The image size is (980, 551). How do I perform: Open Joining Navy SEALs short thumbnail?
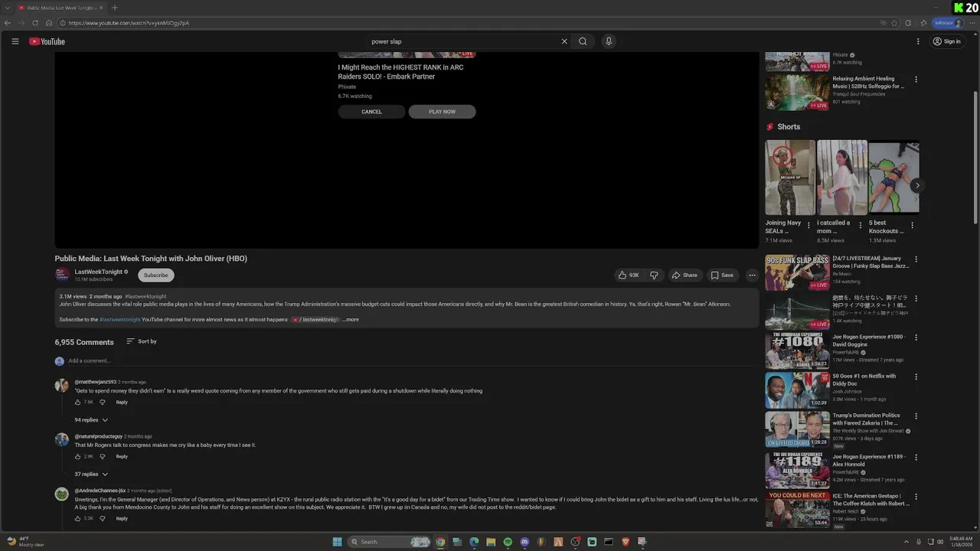pyautogui.click(x=790, y=177)
